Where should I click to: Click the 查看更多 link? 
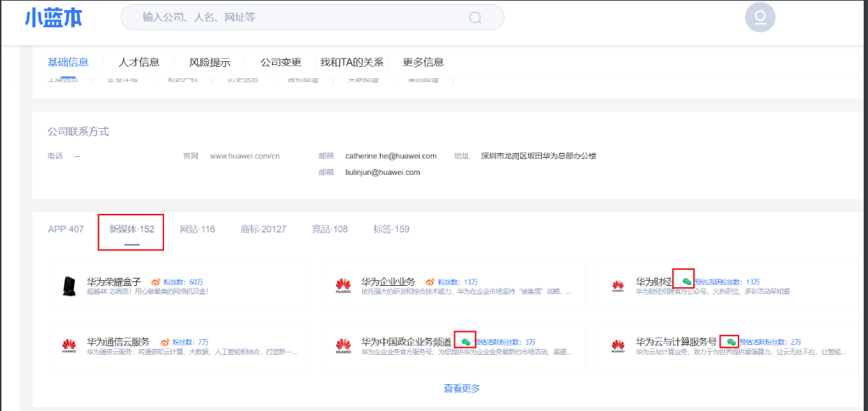coord(462,388)
